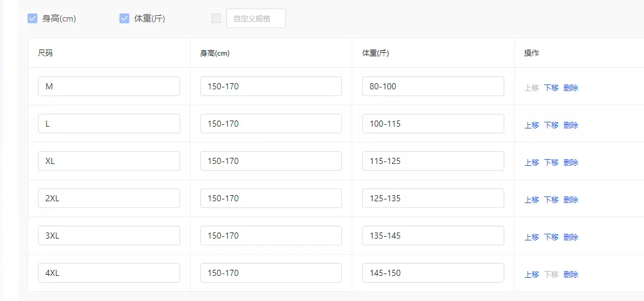Click the 4XL size input field

click(x=108, y=273)
